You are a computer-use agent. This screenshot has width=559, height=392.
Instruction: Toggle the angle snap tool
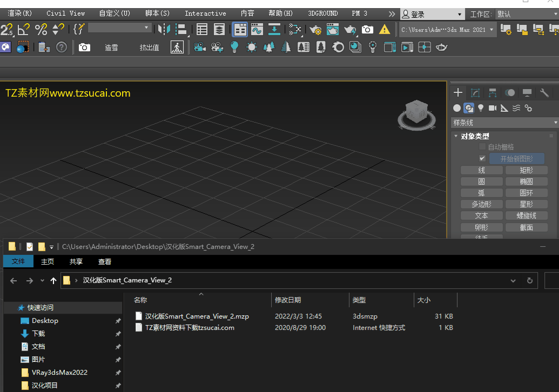pos(24,29)
